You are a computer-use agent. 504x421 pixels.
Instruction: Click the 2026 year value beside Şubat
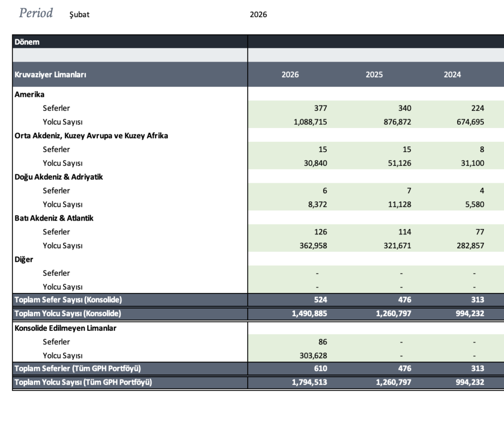tap(258, 15)
